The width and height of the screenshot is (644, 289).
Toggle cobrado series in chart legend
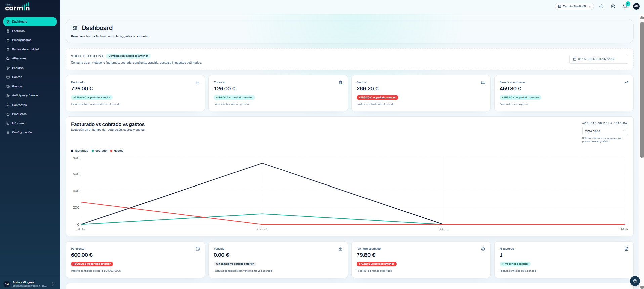coord(99,151)
